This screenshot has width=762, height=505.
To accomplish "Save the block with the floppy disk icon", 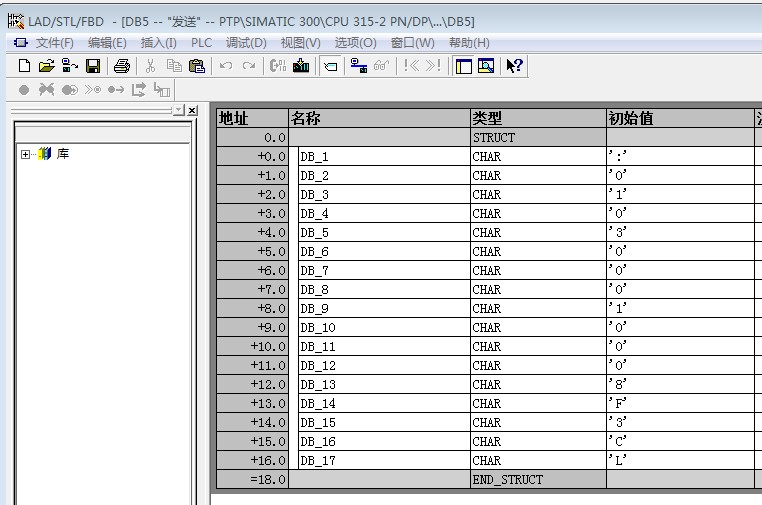I will coord(93,66).
